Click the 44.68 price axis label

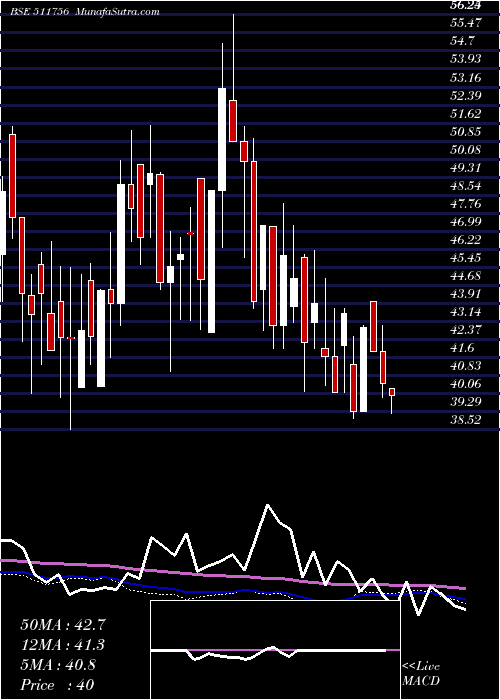tap(466, 275)
